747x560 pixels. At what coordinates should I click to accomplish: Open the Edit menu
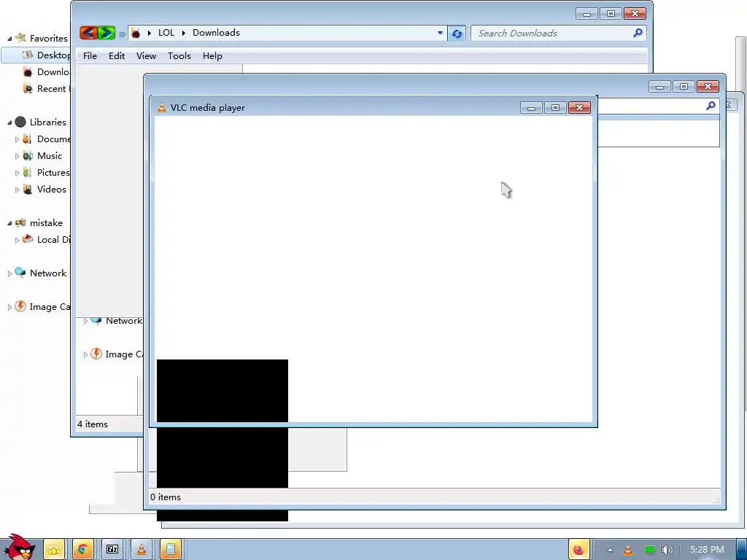[117, 55]
